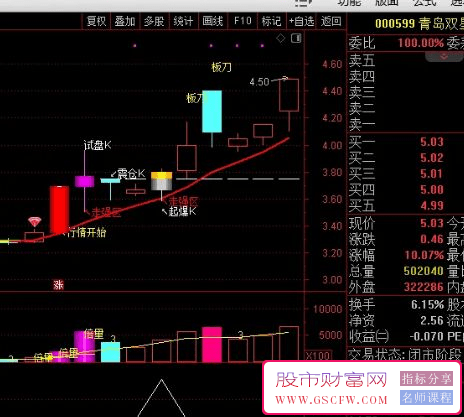Click the 10000 volume axis label
The height and width of the screenshot is (417, 464).
tap(327, 309)
